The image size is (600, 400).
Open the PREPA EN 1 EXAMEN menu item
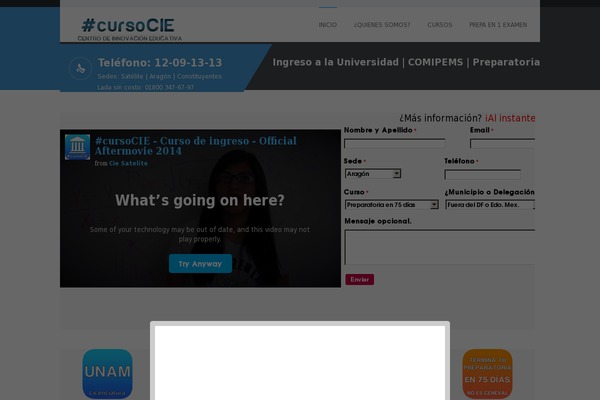[x=498, y=25]
